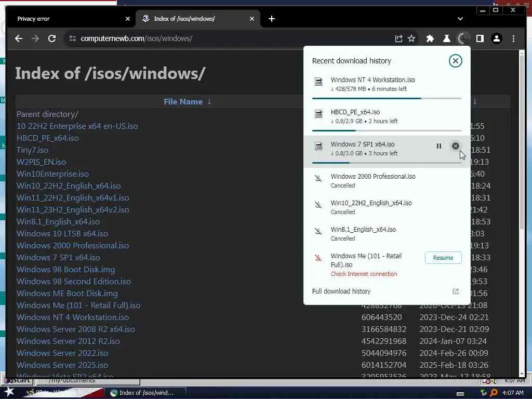Click the Windows 7 SP1 download file icon

(x=318, y=146)
